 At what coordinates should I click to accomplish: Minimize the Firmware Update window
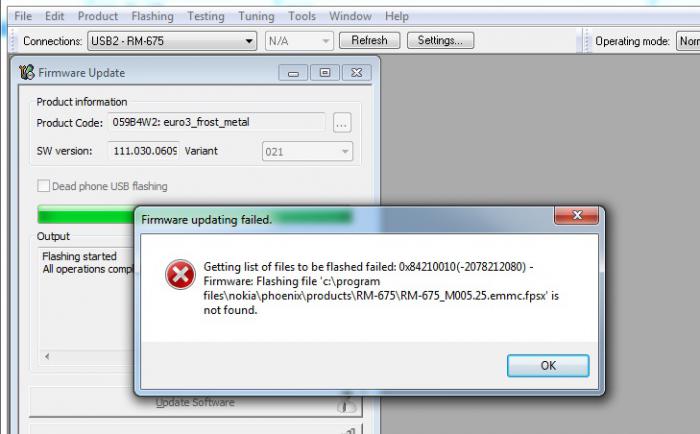tap(293, 73)
